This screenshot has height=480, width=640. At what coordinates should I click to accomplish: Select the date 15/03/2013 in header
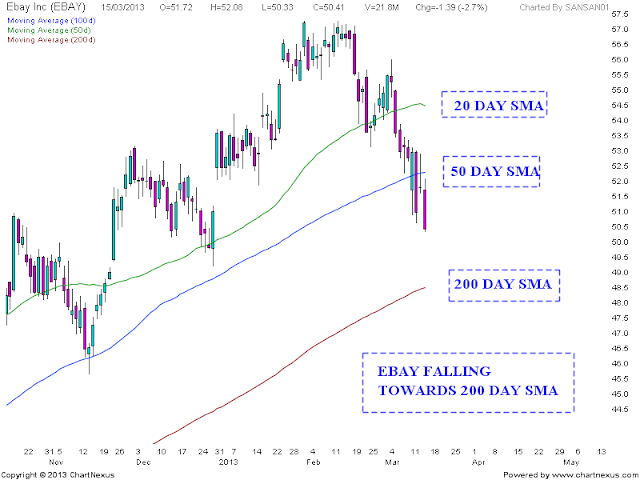click(123, 7)
